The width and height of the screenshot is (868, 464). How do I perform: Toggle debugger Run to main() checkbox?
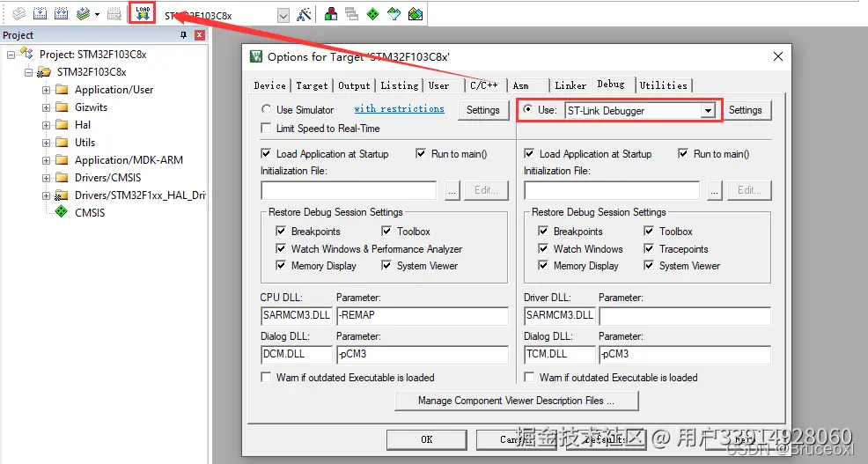pyautogui.click(x=683, y=153)
